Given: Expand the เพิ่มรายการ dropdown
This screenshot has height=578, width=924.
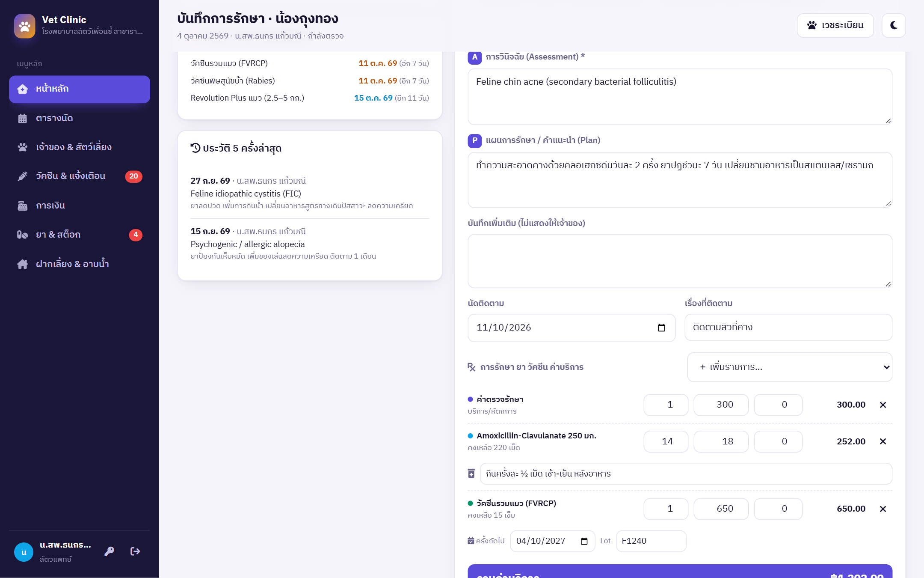Looking at the screenshot, I should coord(789,367).
